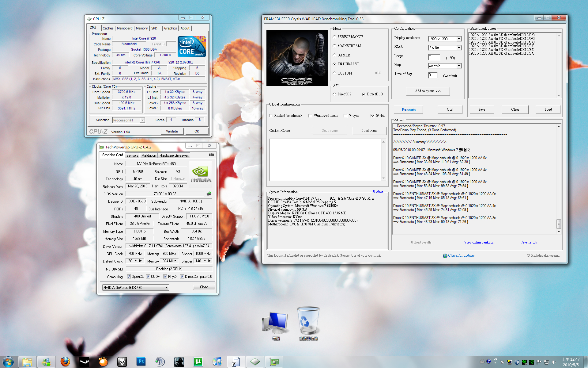
Task: Click Add to queue >>> button
Action: (x=428, y=91)
